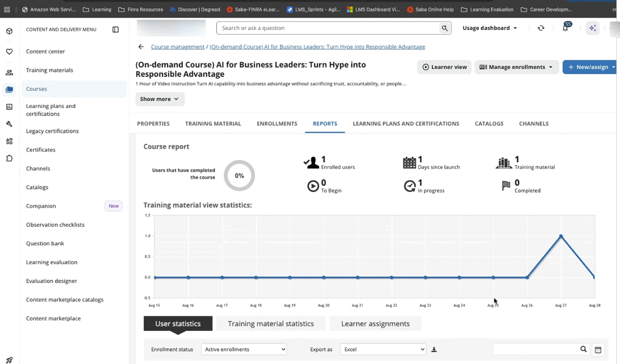
Task: Click the search magnifier in top search bar
Action: tap(444, 28)
